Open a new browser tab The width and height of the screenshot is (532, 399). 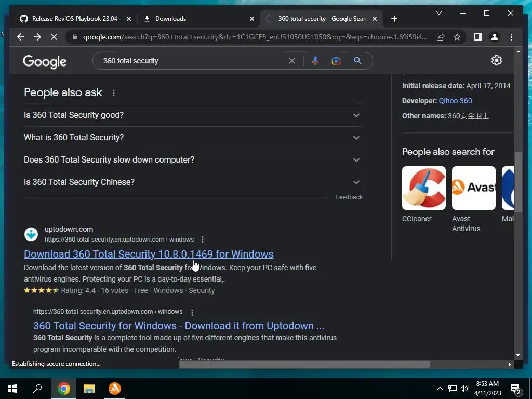coord(394,19)
